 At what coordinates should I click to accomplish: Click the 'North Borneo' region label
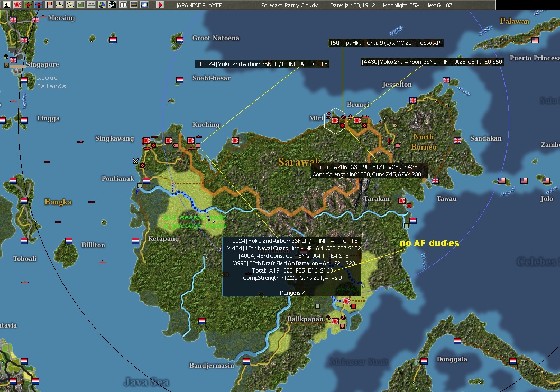424,142
